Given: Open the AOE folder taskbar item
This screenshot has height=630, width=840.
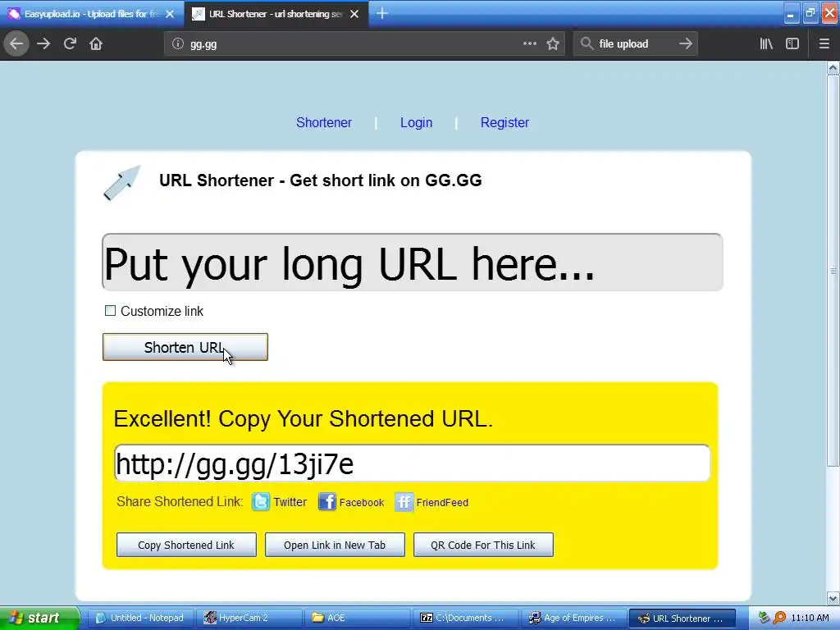Looking at the screenshot, I should [x=356, y=618].
